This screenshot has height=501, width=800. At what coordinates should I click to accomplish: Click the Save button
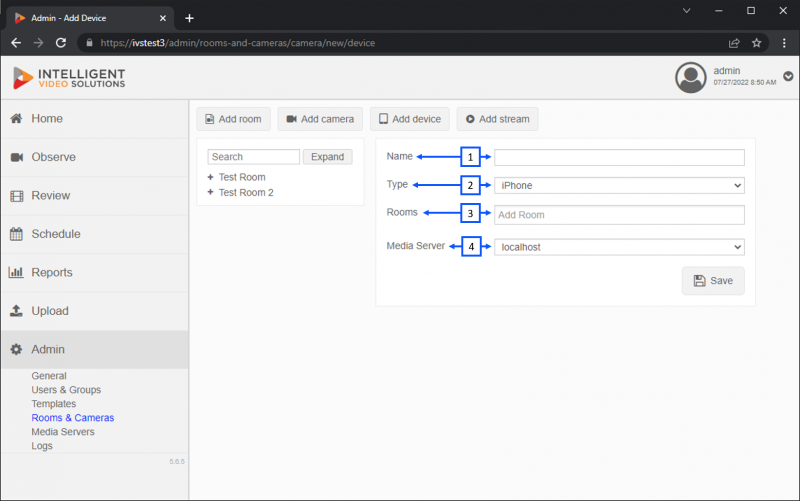(713, 281)
